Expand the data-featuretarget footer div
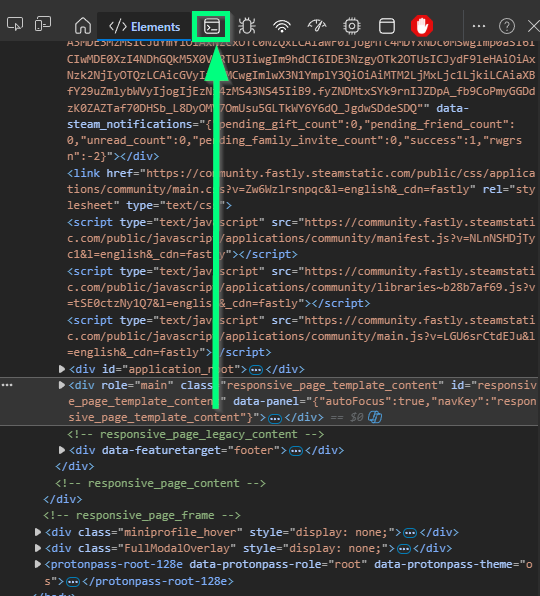Screen dimensions: 540x596 61,450
